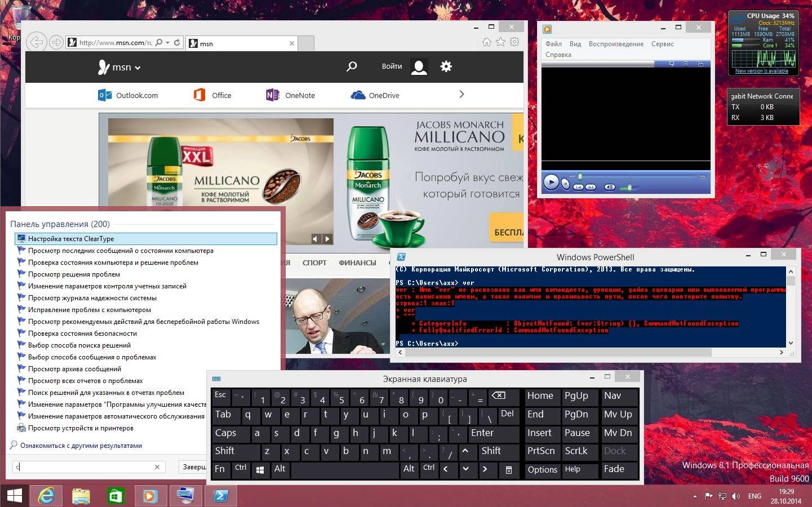The image size is (812, 507).
Task: Open the IE tools gear icon
Action: point(514,42)
